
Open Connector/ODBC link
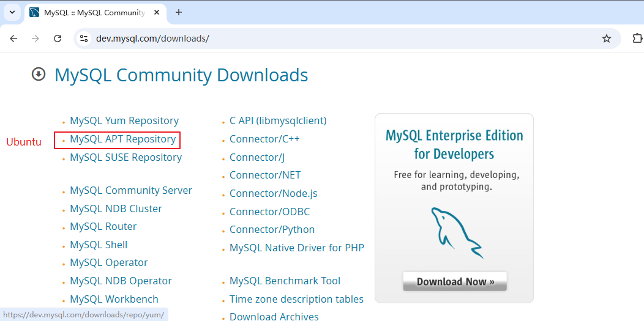click(x=269, y=212)
